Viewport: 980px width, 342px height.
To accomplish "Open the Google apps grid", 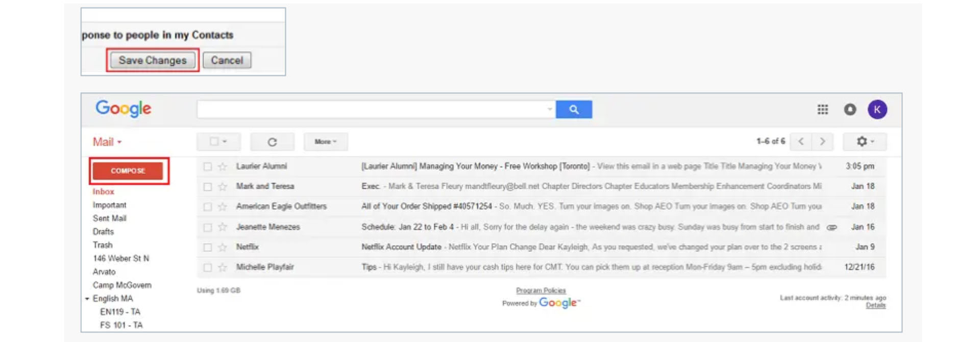I will click(x=823, y=110).
